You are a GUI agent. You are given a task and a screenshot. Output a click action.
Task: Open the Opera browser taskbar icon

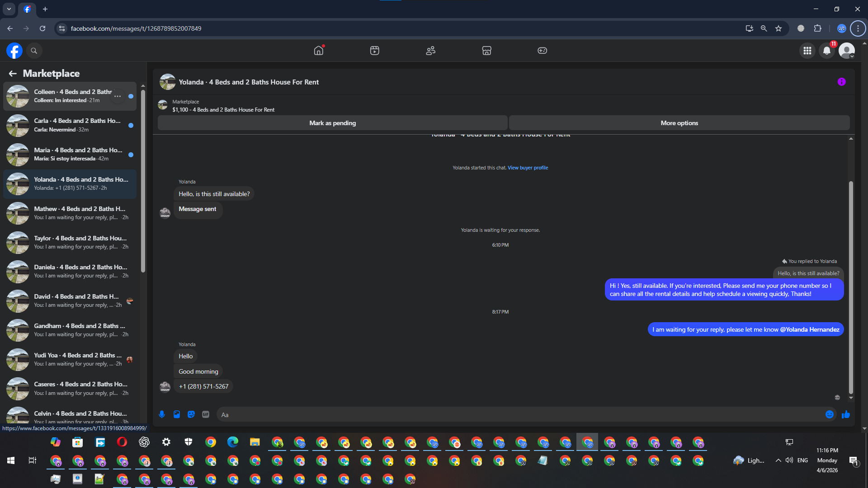pyautogui.click(x=122, y=442)
